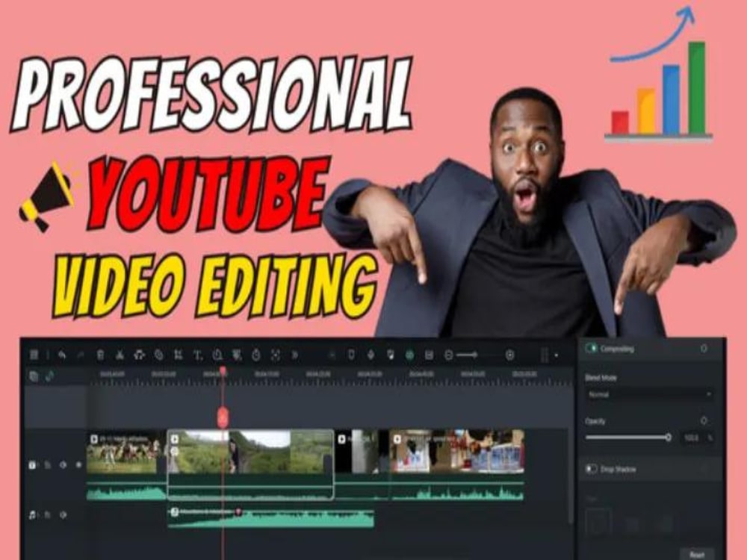Open the timeline layout dropdown arrow
Image resolution: width=747 pixels, height=560 pixels.
click(557, 355)
